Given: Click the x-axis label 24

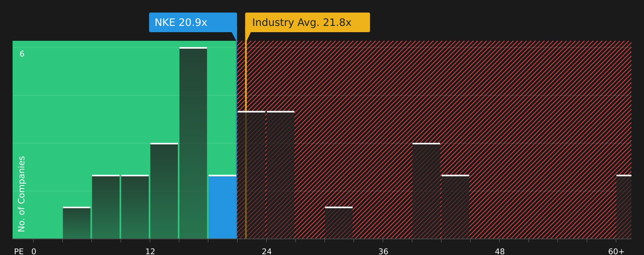Looking at the screenshot, I should pos(267,251).
